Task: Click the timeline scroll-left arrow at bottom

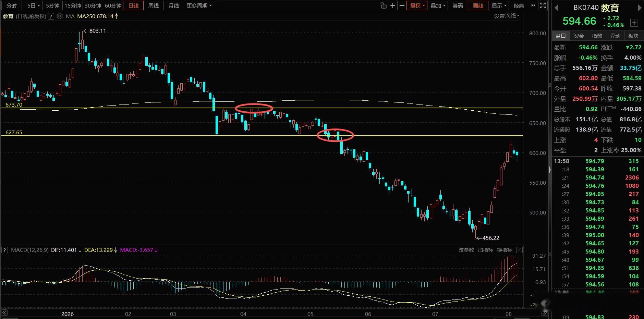Action: 4,313
